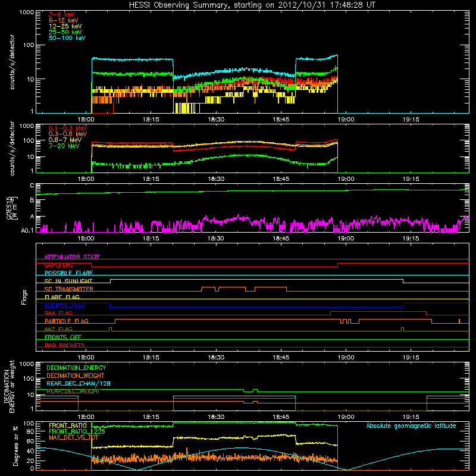
Task: Select the yellow FRONT_RATIO legend label
Action: coord(68,425)
